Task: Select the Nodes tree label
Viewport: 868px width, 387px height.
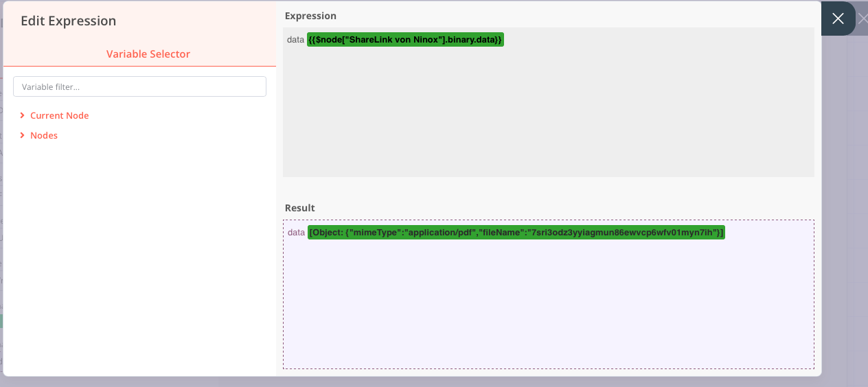Action: coord(44,135)
